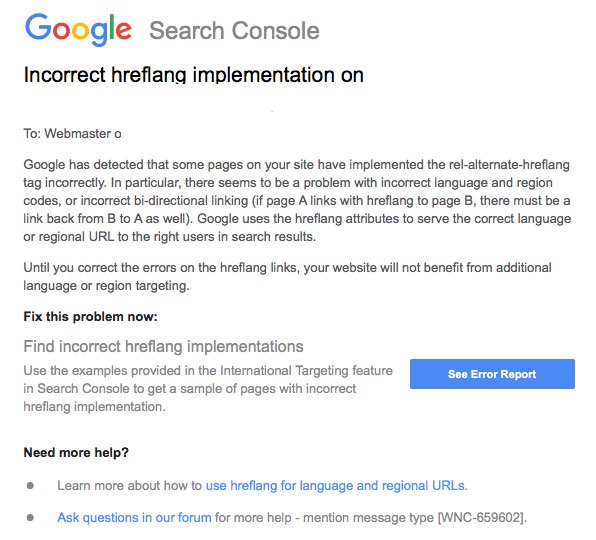Follow the 'Ask questions in our forum' link
Screen dimensions: 596x540
tap(134, 518)
